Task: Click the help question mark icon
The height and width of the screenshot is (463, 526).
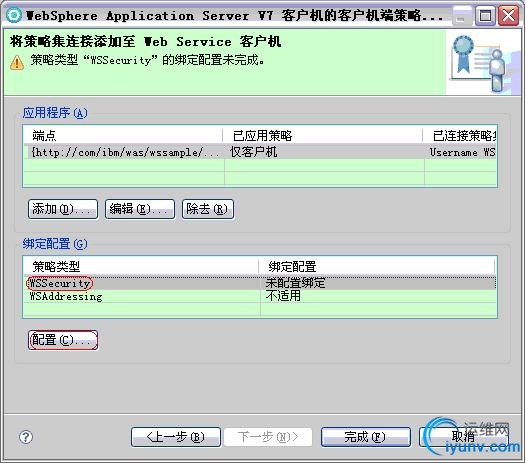Action: click(26, 437)
